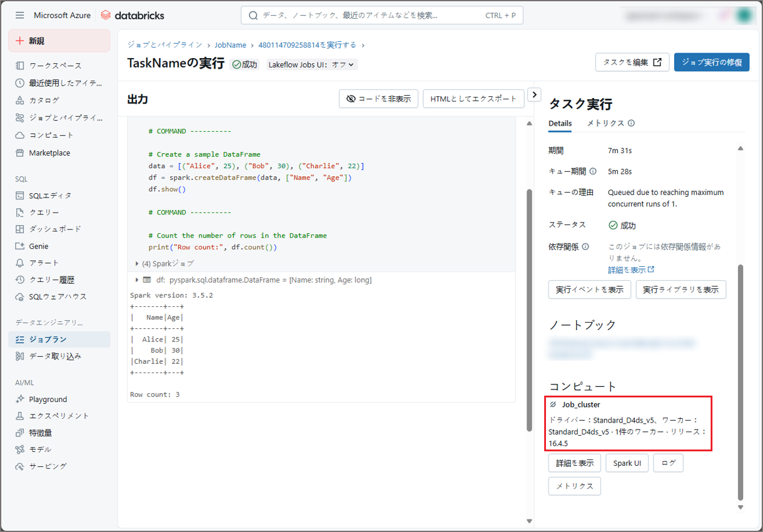Screen dimensions: 763x532
Task: Collapse the side panel with chevron button
Action: click(534, 94)
